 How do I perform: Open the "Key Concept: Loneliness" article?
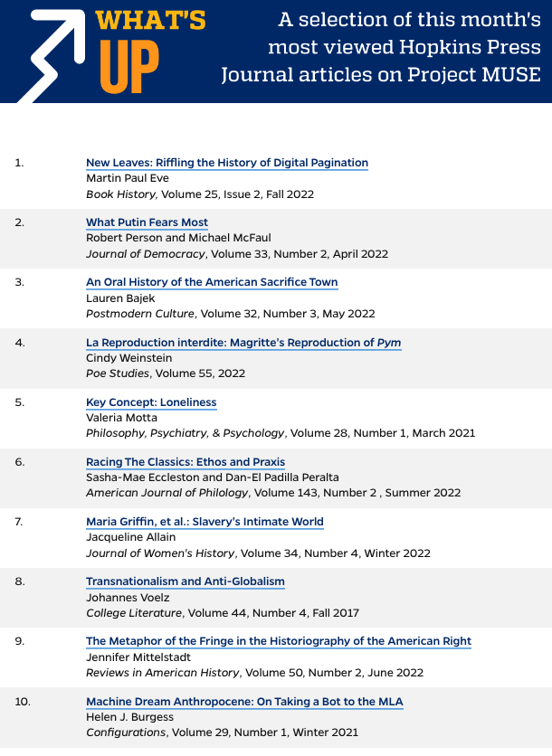point(151,402)
